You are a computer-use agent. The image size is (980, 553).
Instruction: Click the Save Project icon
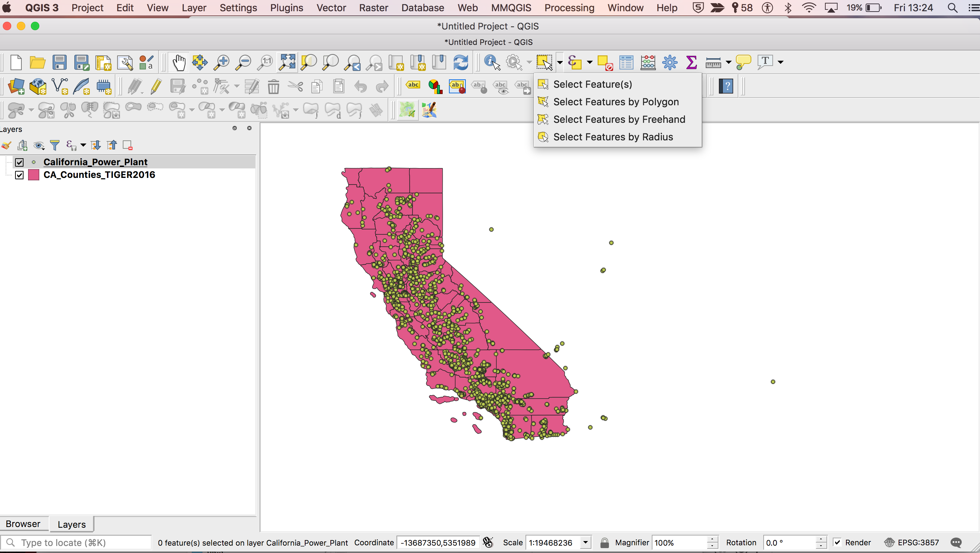[x=59, y=62]
